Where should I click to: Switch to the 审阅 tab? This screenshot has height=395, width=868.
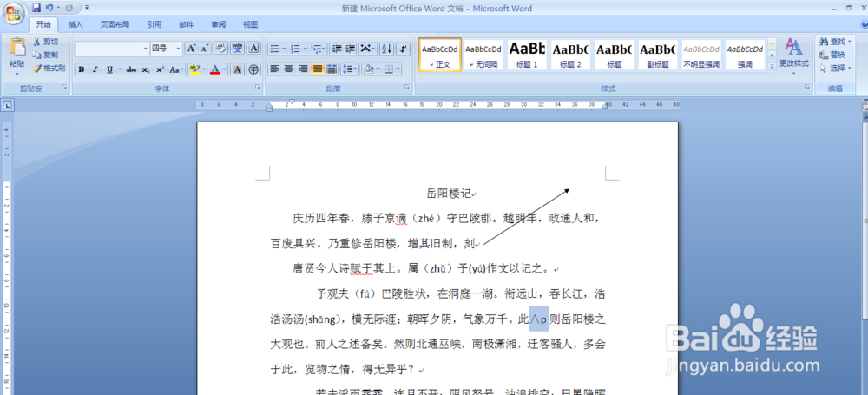click(219, 24)
